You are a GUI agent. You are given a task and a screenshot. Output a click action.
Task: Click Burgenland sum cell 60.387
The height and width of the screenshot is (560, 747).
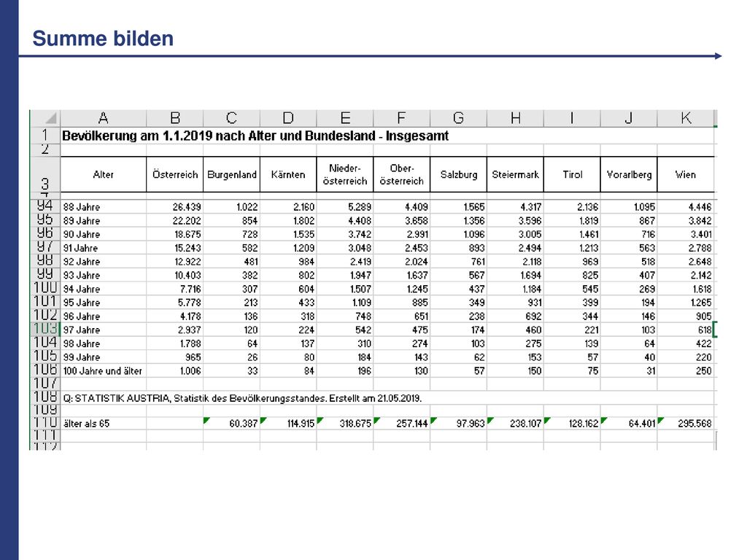coord(231,423)
